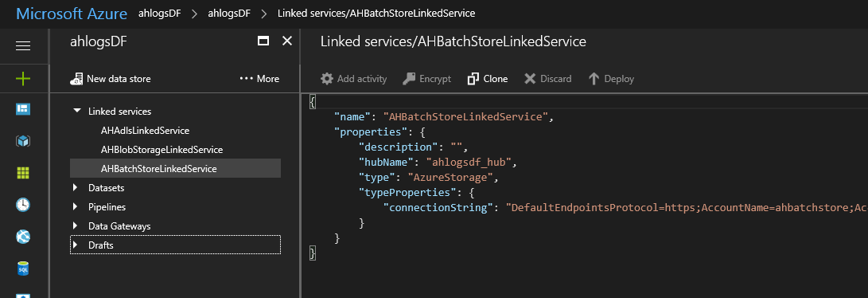Click the green plus New resource icon

(x=23, y=79)
